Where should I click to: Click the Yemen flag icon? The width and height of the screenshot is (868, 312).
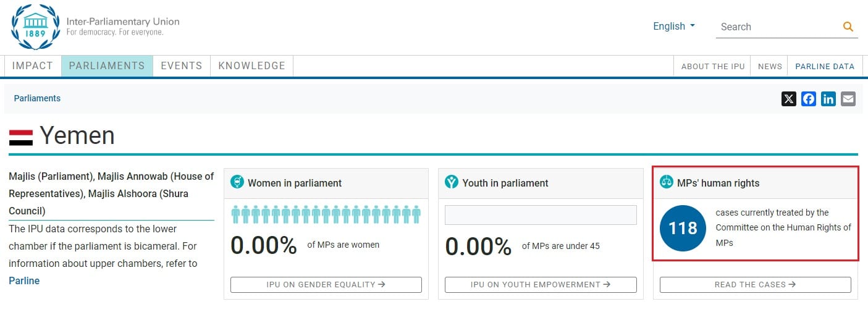[x=21, y=137]
